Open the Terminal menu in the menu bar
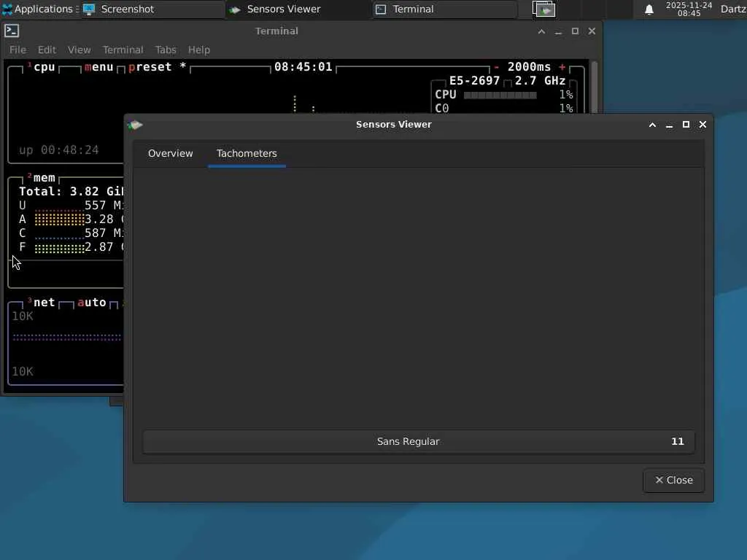The image size is (747, 560). pos(123,50)
